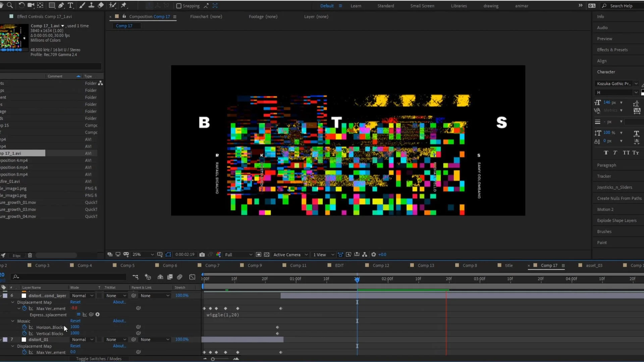This screenshot has height=362, width=644.
Task: Select the Eraser tool
Action: click(x=101, y=5)
